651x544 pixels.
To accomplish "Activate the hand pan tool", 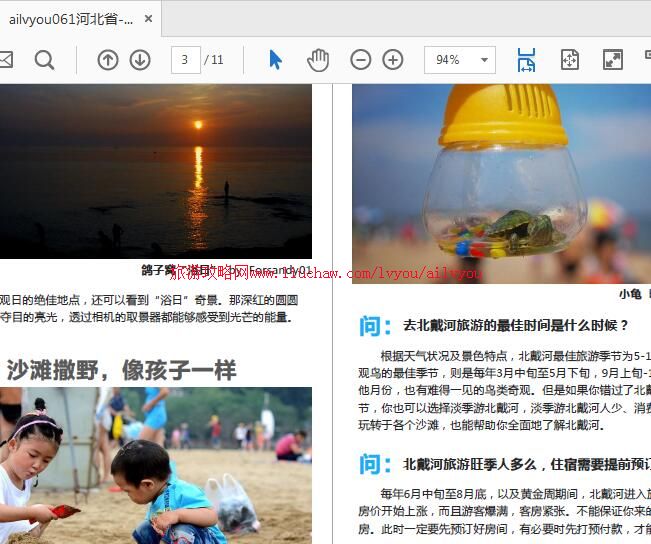I will (318, 60).
